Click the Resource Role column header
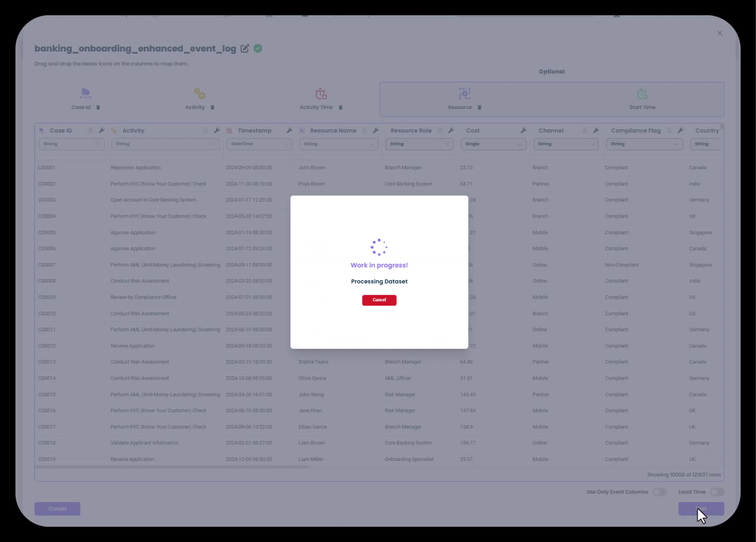The height and width of the screenshot is (542, 756). [411, 131]
